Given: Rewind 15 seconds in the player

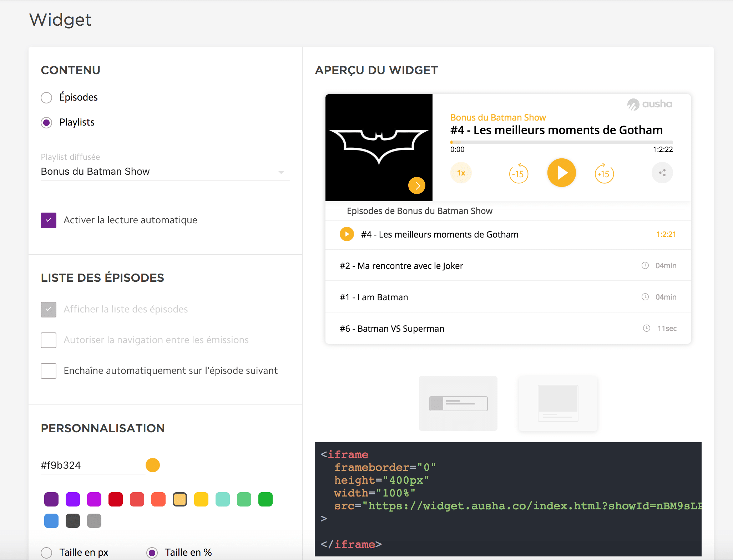Looking at the screenshot, I should (x=519, y=174).
